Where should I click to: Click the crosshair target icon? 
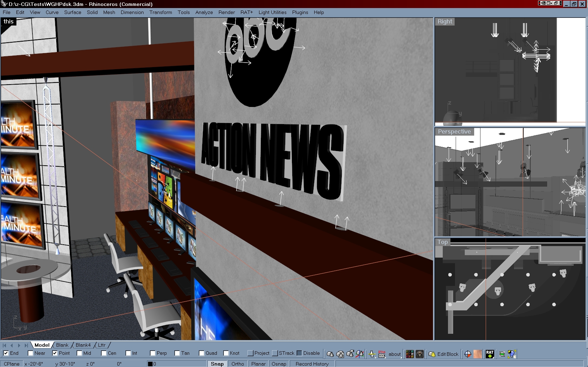468,354
